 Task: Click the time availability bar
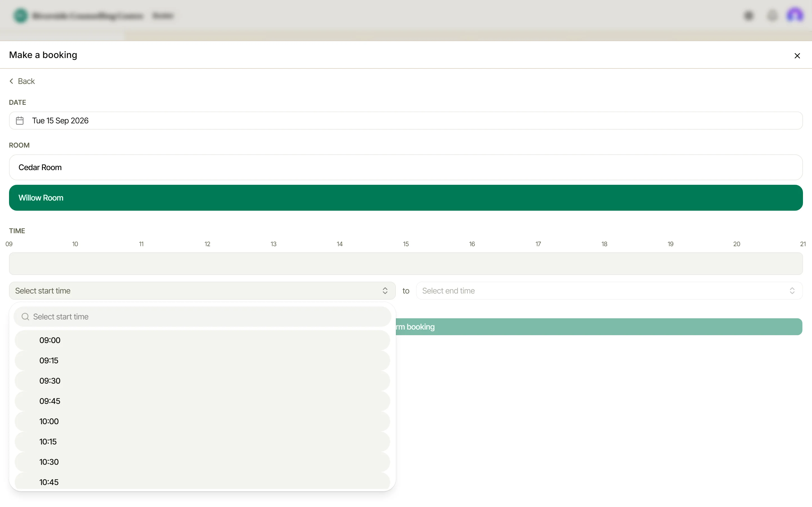[406, 264]
